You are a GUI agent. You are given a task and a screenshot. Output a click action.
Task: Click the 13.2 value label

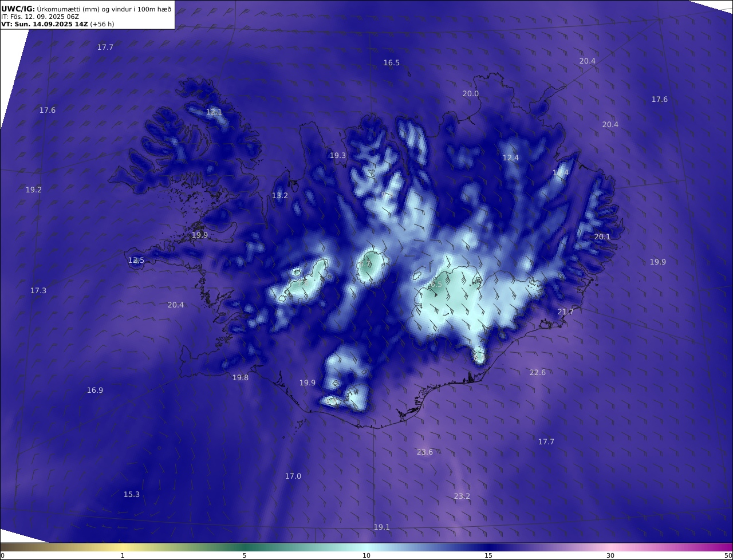click(279, 196)
